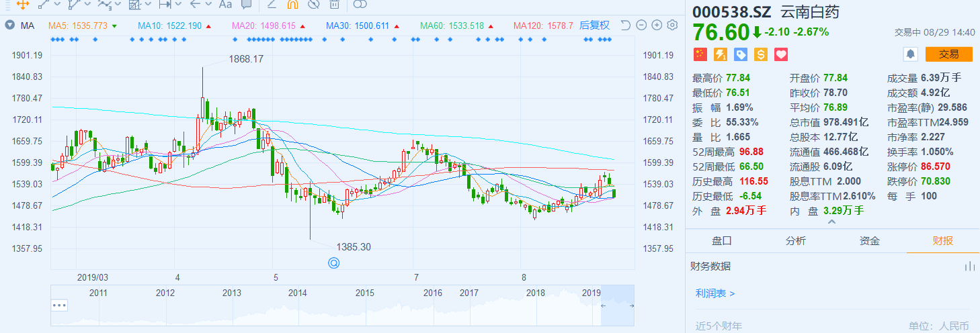The height and width of the screenshot is (333, 980).
Task: Click the highlighted 2019 range selector
Action: coord(618,305)
